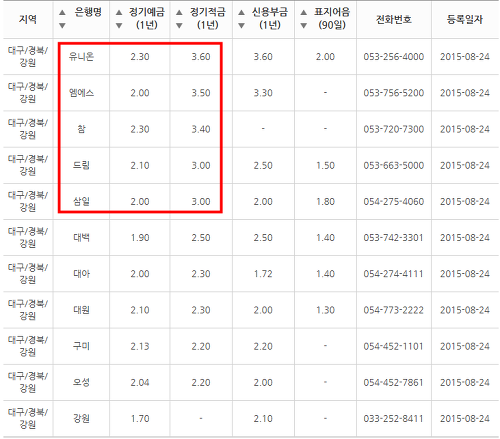Click phone number 033-252-8411

[x=394, y=419]
